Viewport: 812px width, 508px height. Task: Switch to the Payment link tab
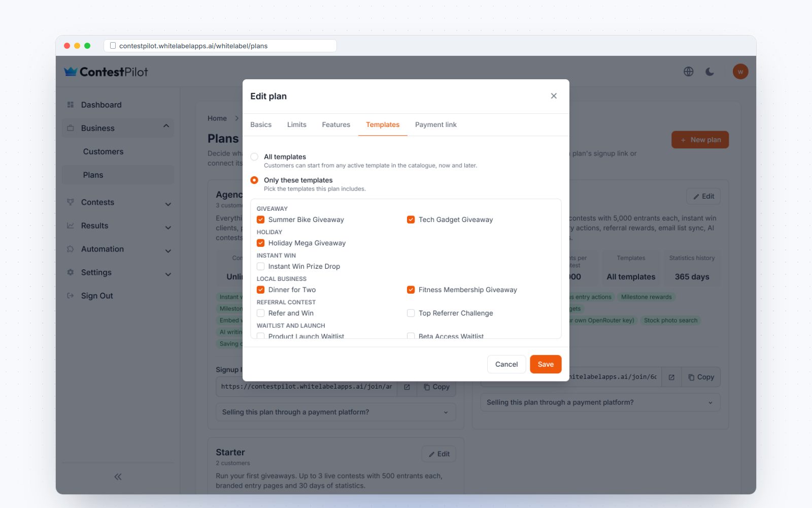pyautogui.click(x=436, y=124)
